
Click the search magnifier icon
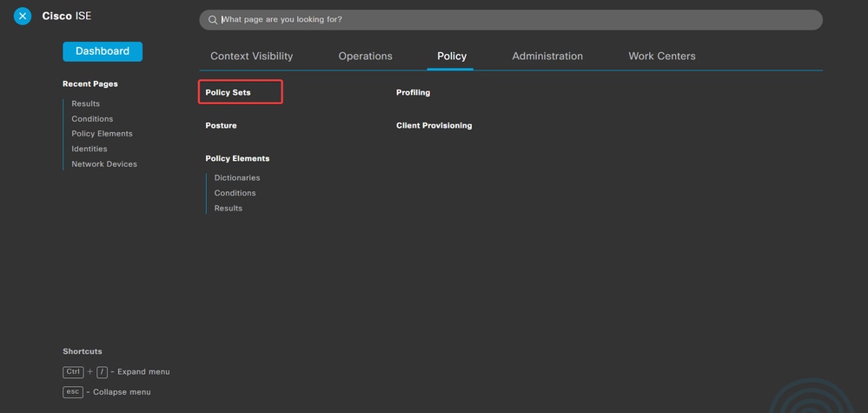pos(213,20)
